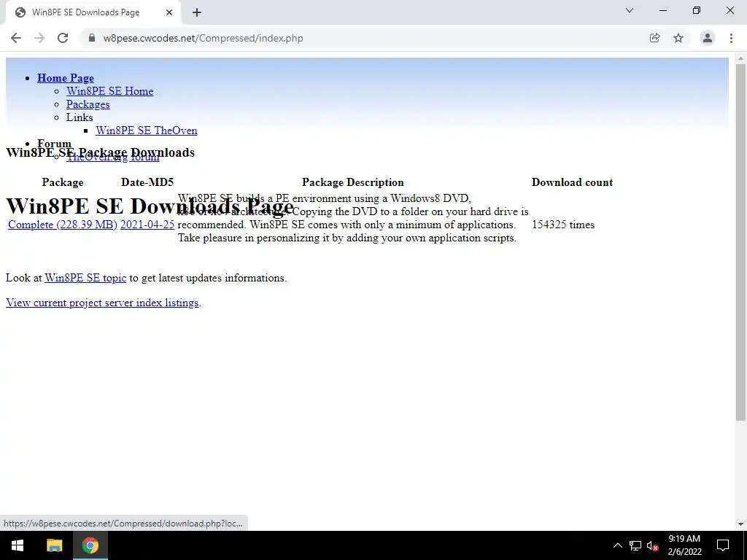The height and width of the screenshot is (560, 747).
Task: Click the browser forward arrow
Action: 39,38
